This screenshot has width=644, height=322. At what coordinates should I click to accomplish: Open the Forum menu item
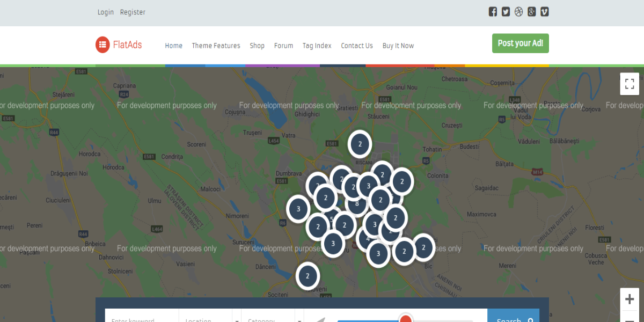[283, 46]
